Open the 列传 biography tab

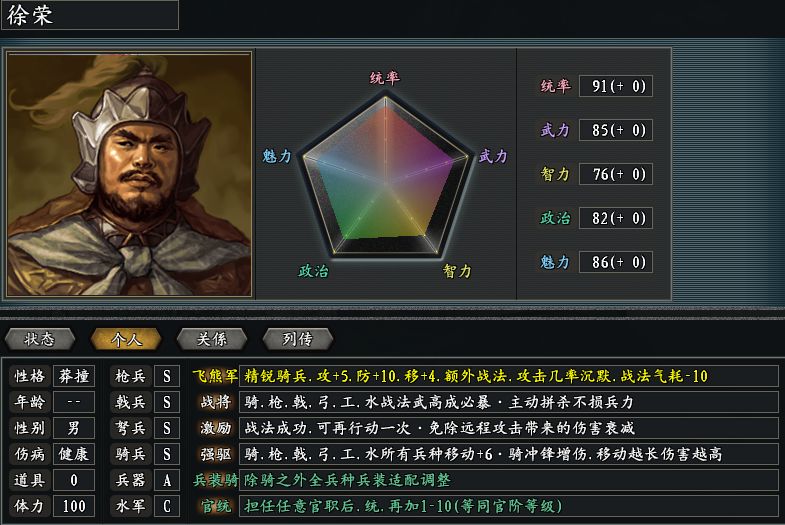(x=298, y=339)
